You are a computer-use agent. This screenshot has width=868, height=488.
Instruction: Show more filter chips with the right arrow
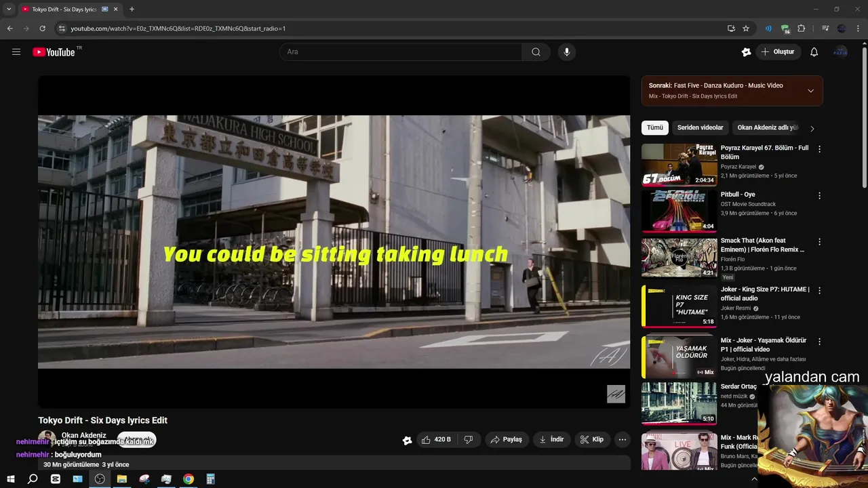812,128
